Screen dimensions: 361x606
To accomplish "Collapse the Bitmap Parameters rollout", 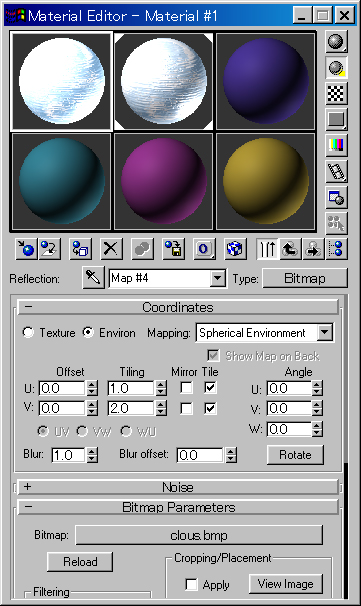I will point(178,507).
